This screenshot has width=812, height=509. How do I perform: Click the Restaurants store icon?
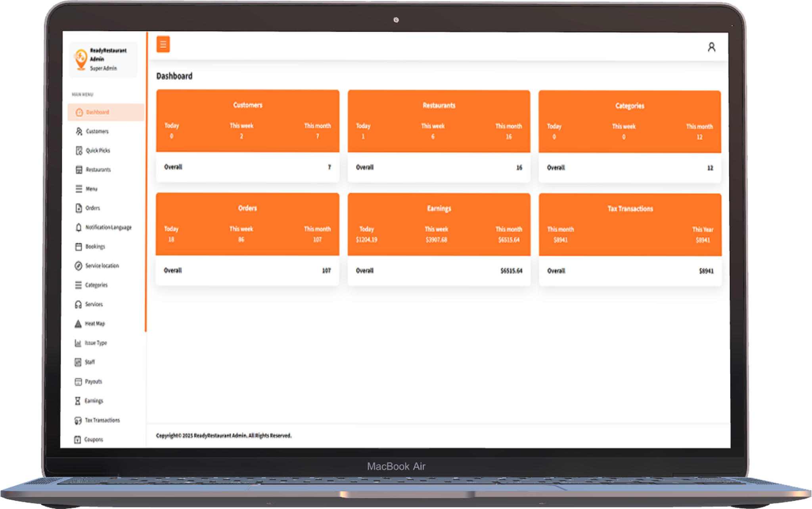79,170
